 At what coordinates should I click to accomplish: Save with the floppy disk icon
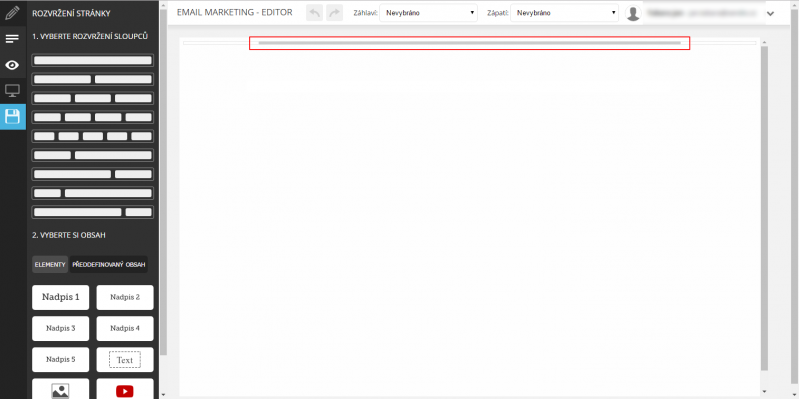point(12,117)
